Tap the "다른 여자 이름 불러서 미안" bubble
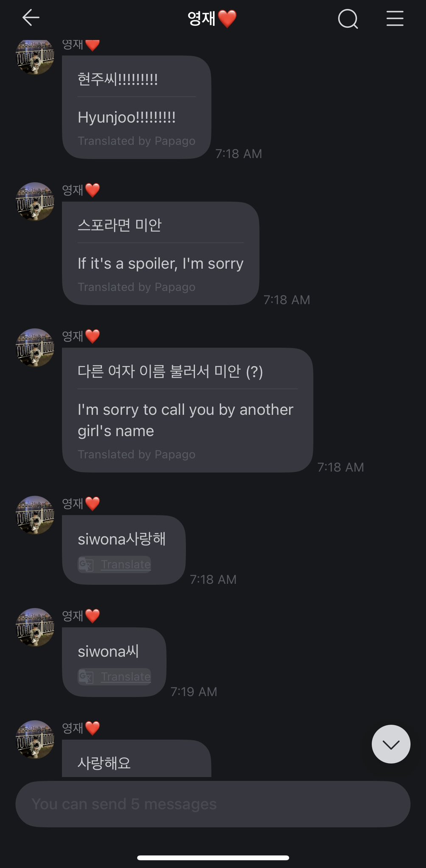The image size is (426, 868). tap(187, 410)
